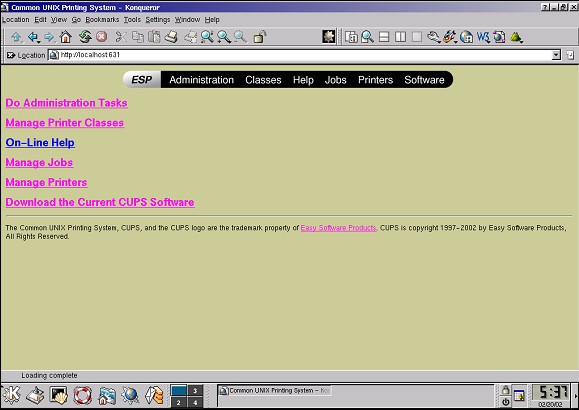This screenshot has width=579, height=410.
Task: Click the padlock Security icon
Action: (x=260, y=37)
